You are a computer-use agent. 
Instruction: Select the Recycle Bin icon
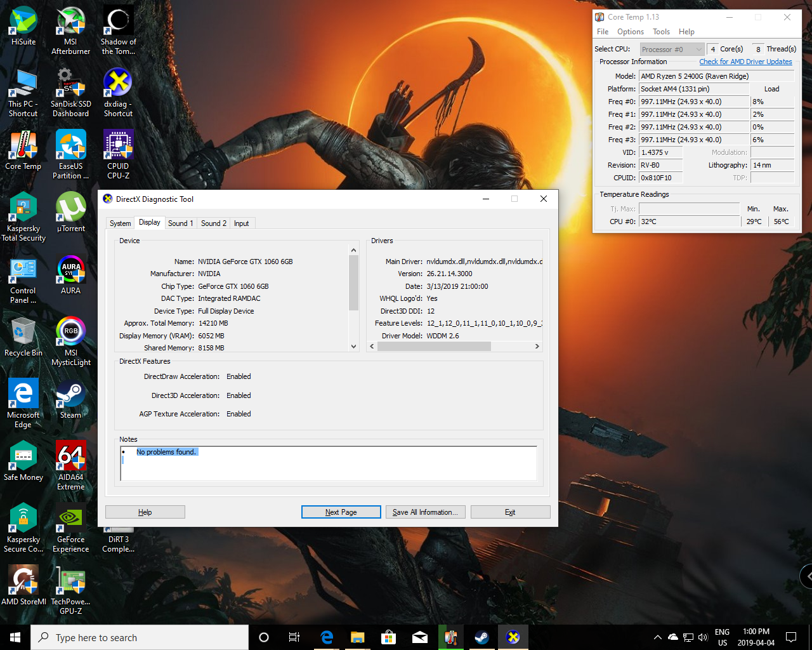click(x=23, y=337)
